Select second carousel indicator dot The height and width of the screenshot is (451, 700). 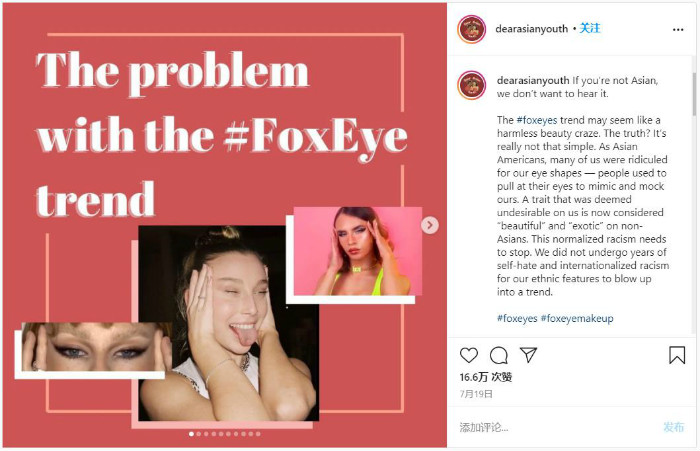click(199, 434)
